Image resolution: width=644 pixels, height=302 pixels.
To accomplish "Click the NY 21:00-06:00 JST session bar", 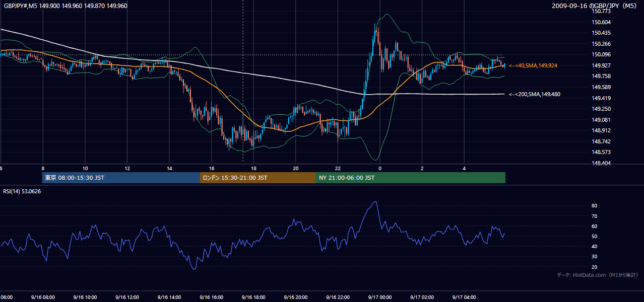I will [x=411, y=178].
